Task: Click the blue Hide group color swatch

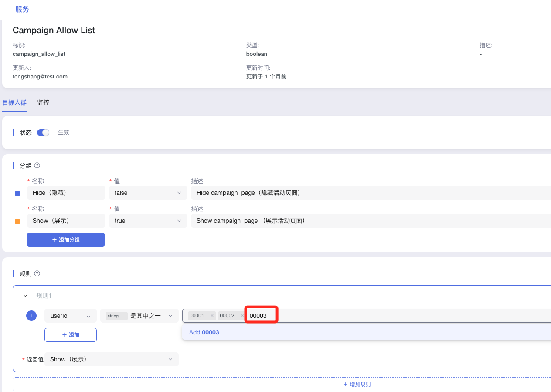Action: (x=17, y=194)
